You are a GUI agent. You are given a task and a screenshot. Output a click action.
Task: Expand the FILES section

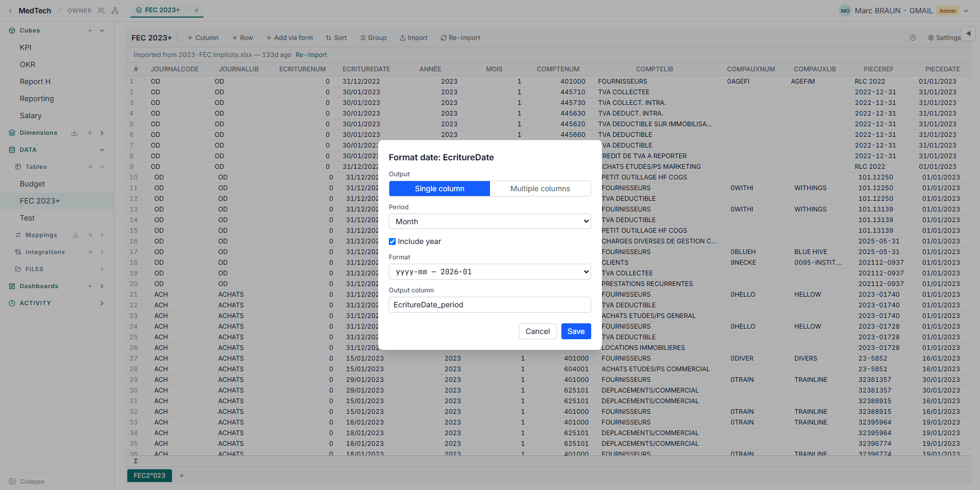(102, 269)
